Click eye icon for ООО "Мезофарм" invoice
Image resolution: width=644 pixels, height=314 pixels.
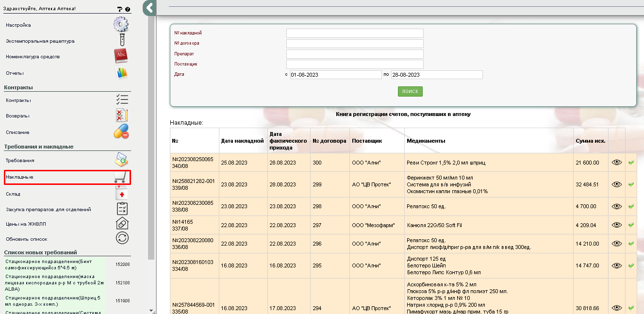[x=616, y=225]
